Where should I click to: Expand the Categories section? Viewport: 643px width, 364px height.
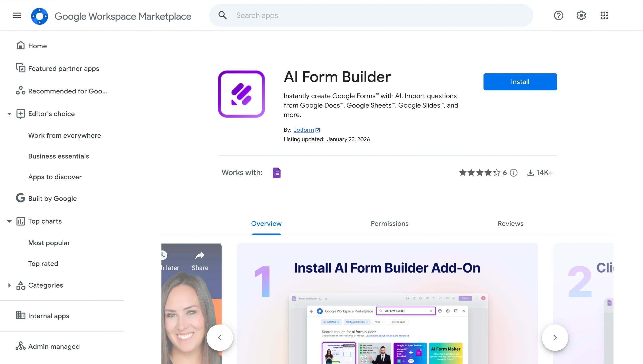[x=9, y=285]
